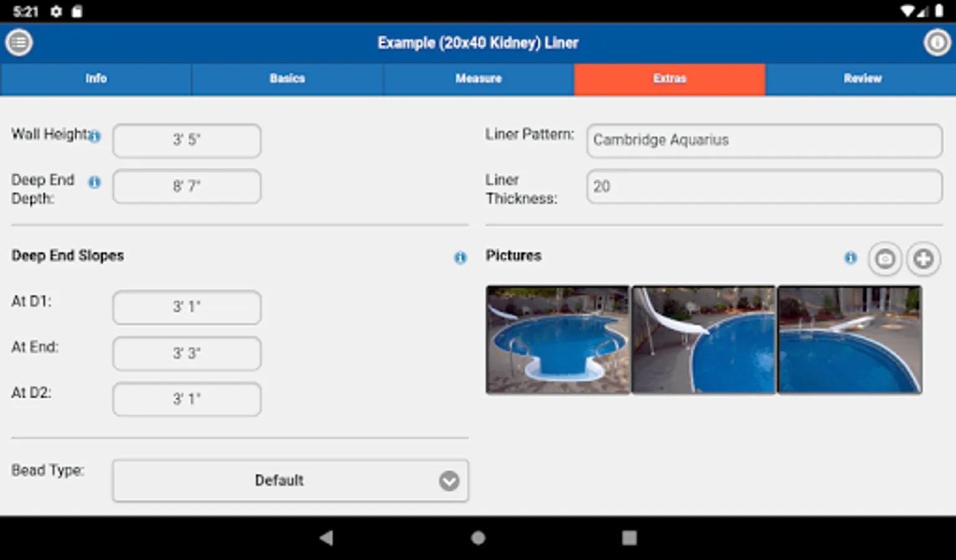The height and width of the screenshot is (560, 956).
Task: Switch to the Info tab
Action: click(96, 79)
